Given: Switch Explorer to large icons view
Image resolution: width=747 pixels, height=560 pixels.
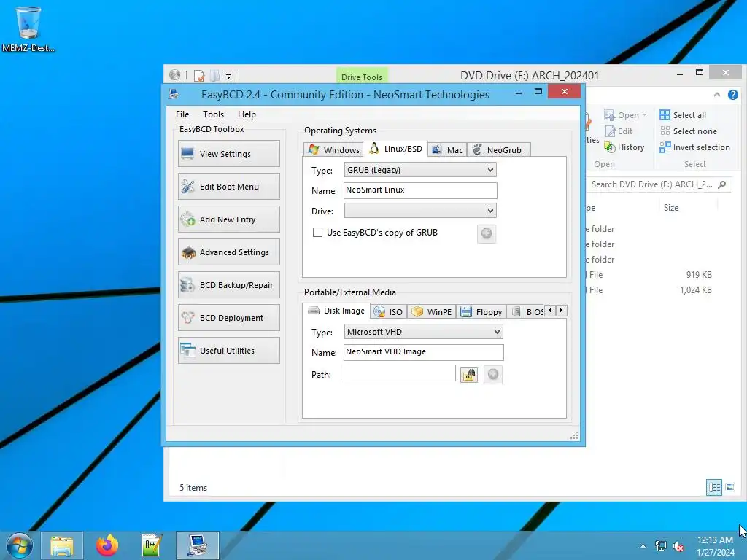Looking at the screenshot, I should pos(729,487).
